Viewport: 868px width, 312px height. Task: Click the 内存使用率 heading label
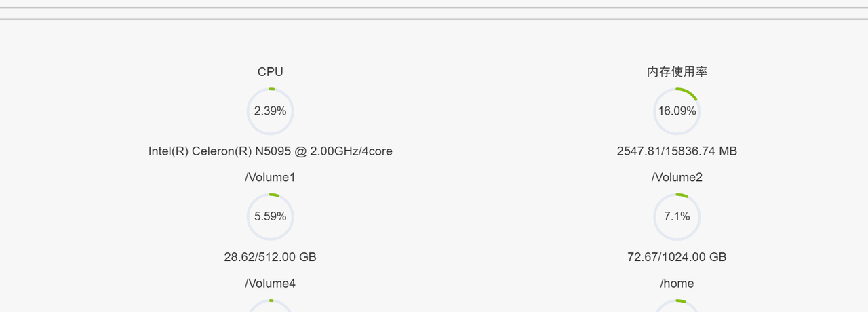[x=677, y=72]
